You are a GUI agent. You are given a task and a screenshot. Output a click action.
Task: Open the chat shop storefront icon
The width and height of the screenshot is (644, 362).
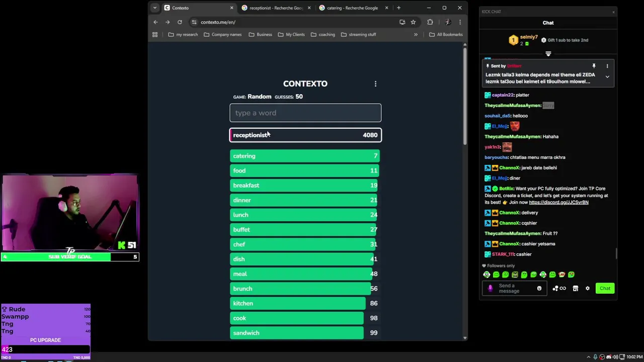pyautogui.click(x=576, y=289)
